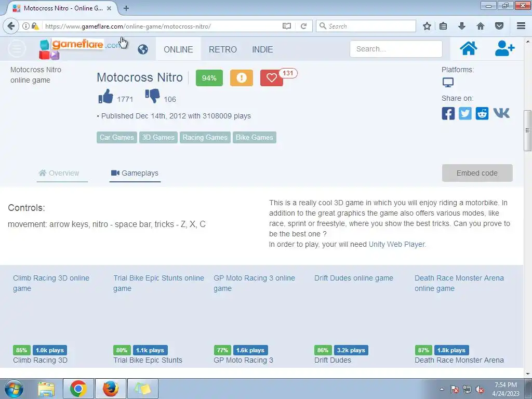The height and width of the screenshot is (399, 532).
Task: Open the INDIE games menu
Action: [x=262, y=49]
